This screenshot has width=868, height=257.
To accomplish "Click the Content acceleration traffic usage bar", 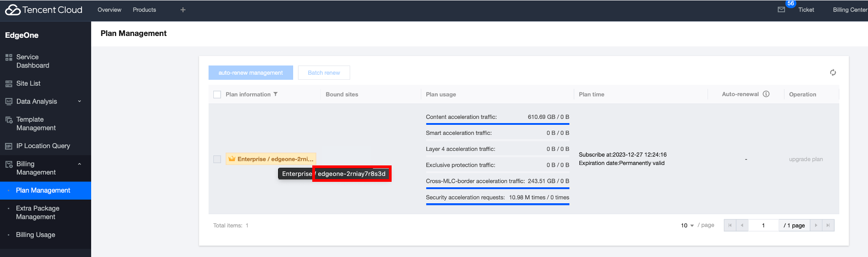I will 497,123.
